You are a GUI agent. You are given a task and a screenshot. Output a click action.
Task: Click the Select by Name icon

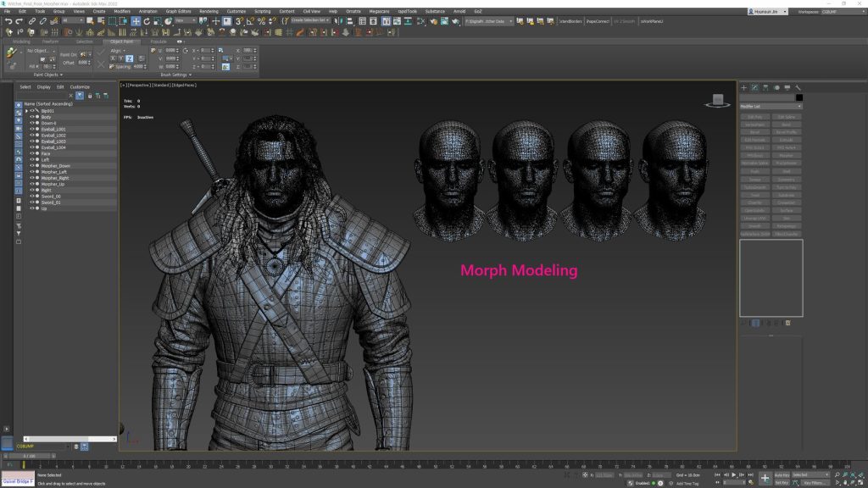(x=101, y=21)
